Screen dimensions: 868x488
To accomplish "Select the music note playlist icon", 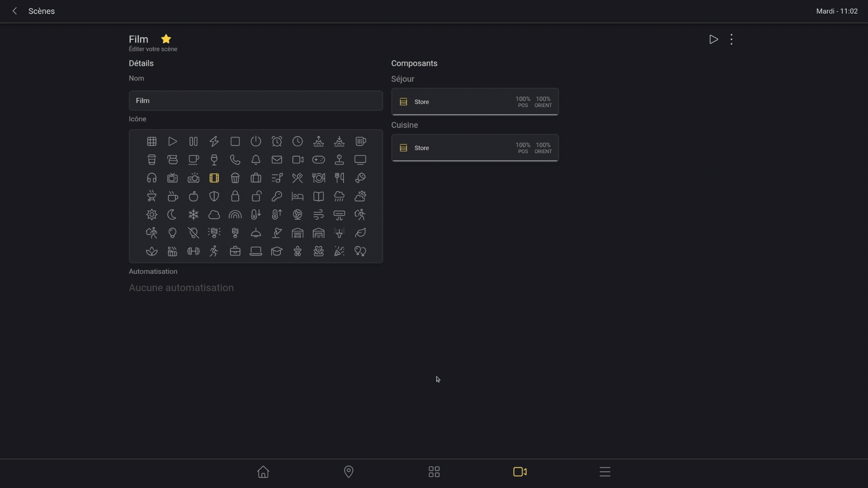I will coord(277,178).
